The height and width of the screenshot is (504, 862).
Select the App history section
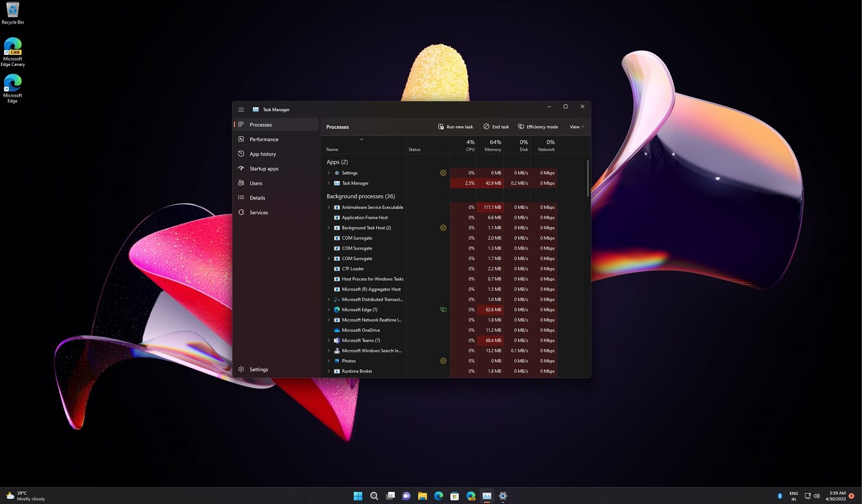pyautogui.click(x=263, y=154)
